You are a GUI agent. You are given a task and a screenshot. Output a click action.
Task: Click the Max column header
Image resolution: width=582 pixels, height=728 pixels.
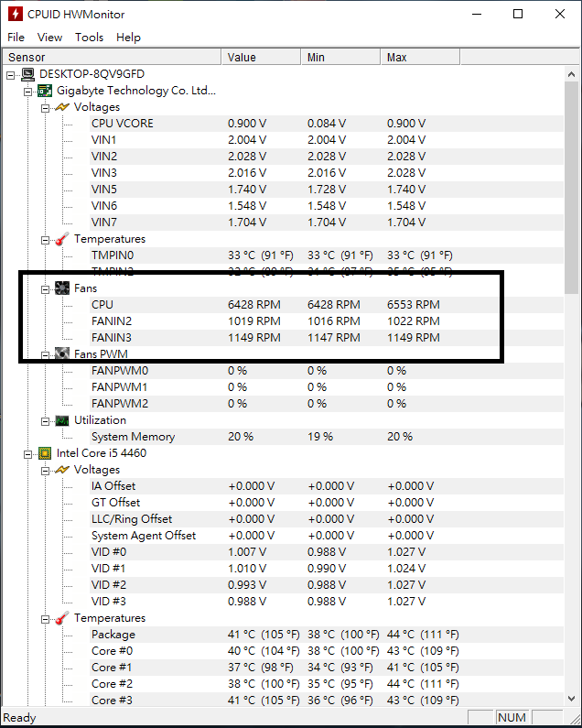coord(396,58)
